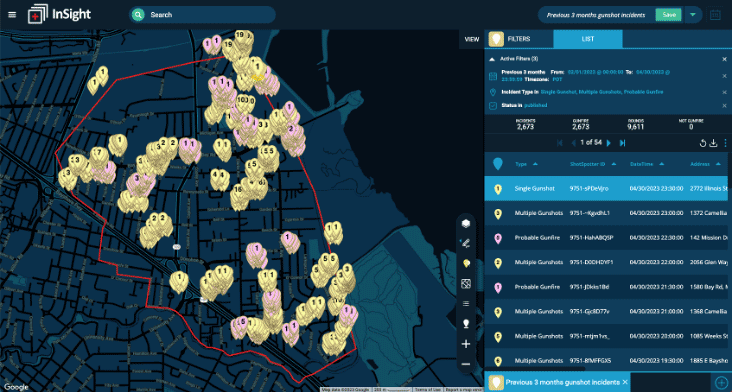Toggle the area selection grid tool
This screenshot has width=732, height=392.
pos(465,283)
